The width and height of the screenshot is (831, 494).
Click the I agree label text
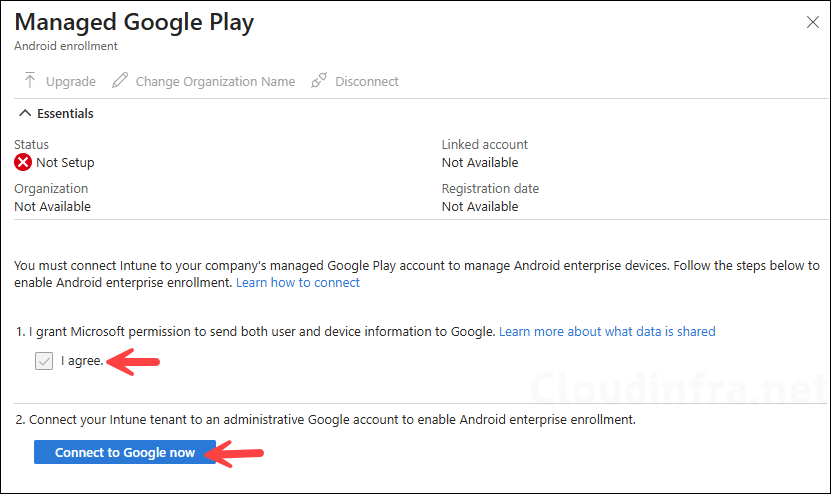click(82, 361)
